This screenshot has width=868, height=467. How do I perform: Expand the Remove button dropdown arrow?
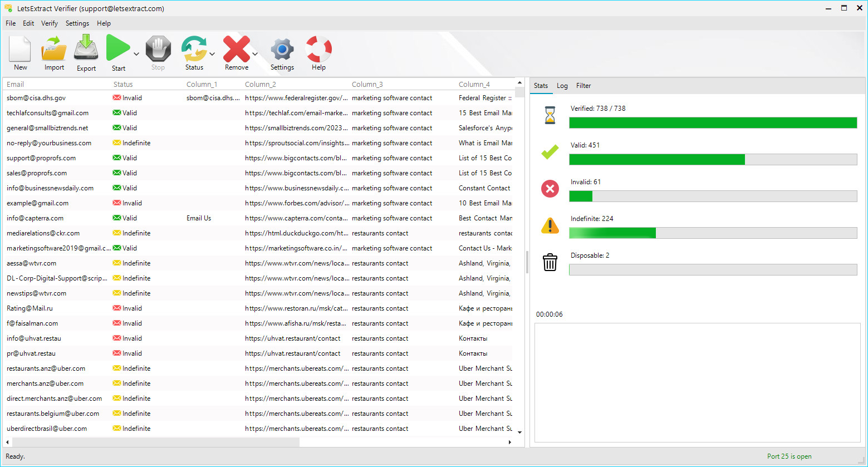point(255,54)
